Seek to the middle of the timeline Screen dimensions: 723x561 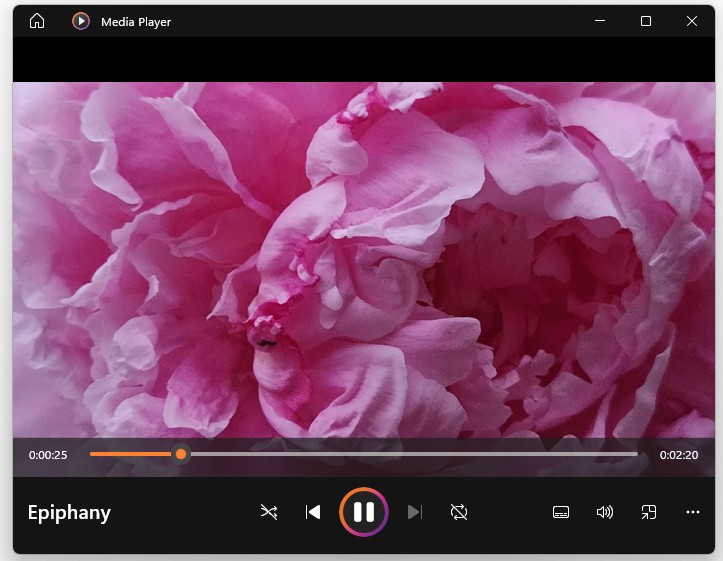pyautogui.click(x=364, y=454)
